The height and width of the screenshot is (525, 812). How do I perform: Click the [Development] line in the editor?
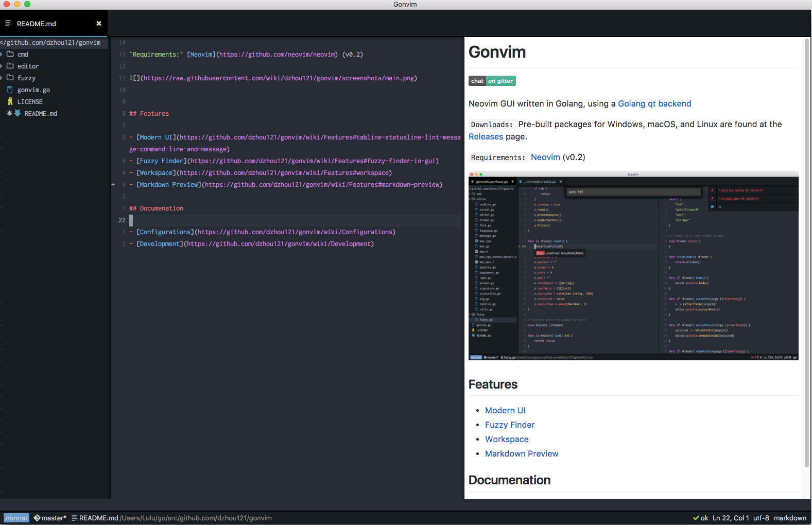(x=252, y=243)
